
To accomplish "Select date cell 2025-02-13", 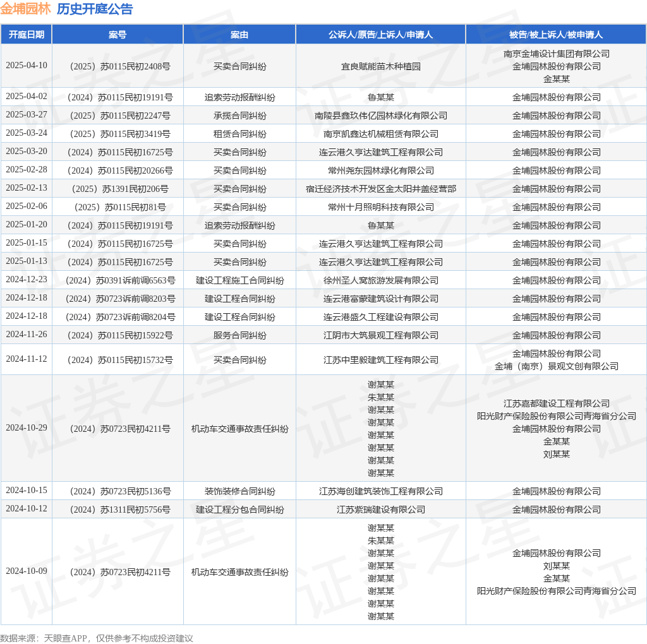I will coord(27,188).
